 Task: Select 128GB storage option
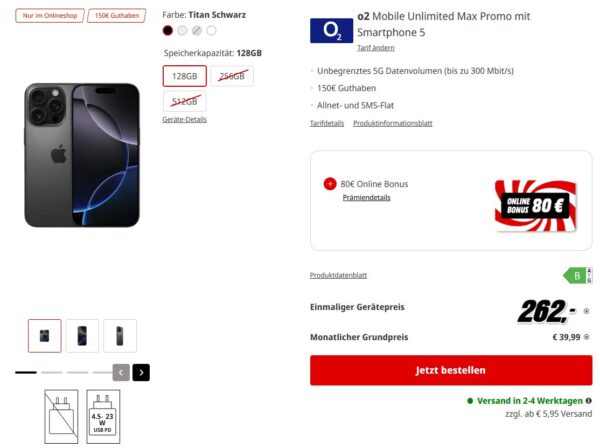coord(185,76)
